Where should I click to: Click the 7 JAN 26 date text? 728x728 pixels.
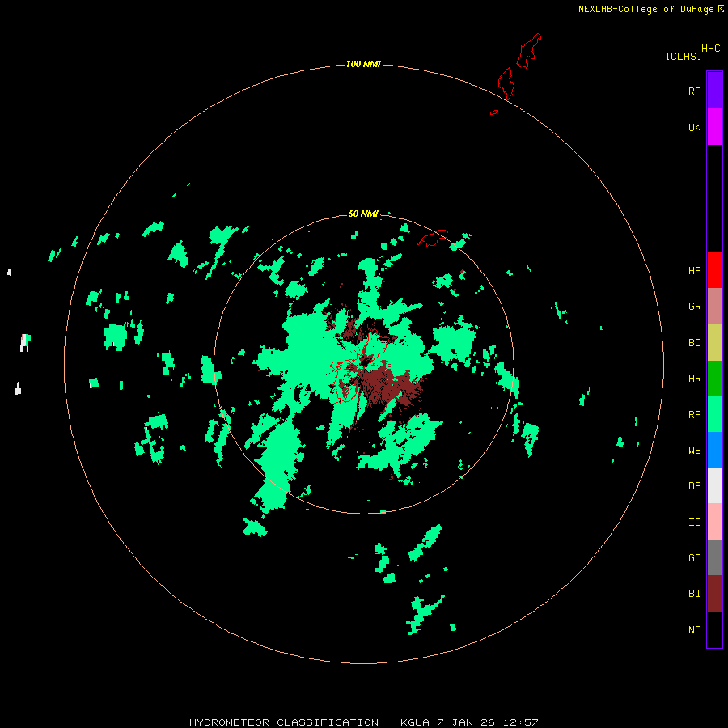click(466, 722)
